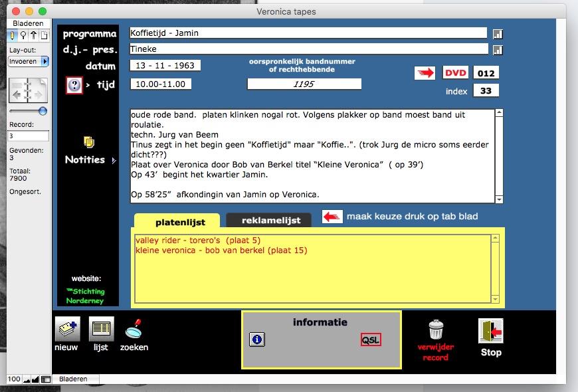
Task: Click the zoeken magnifier icon
Action: [134, 329]
